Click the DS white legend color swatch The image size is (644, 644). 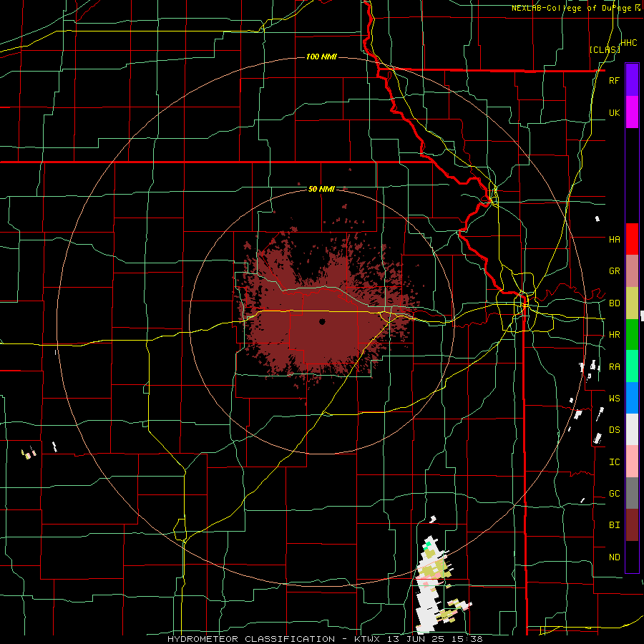632,429
